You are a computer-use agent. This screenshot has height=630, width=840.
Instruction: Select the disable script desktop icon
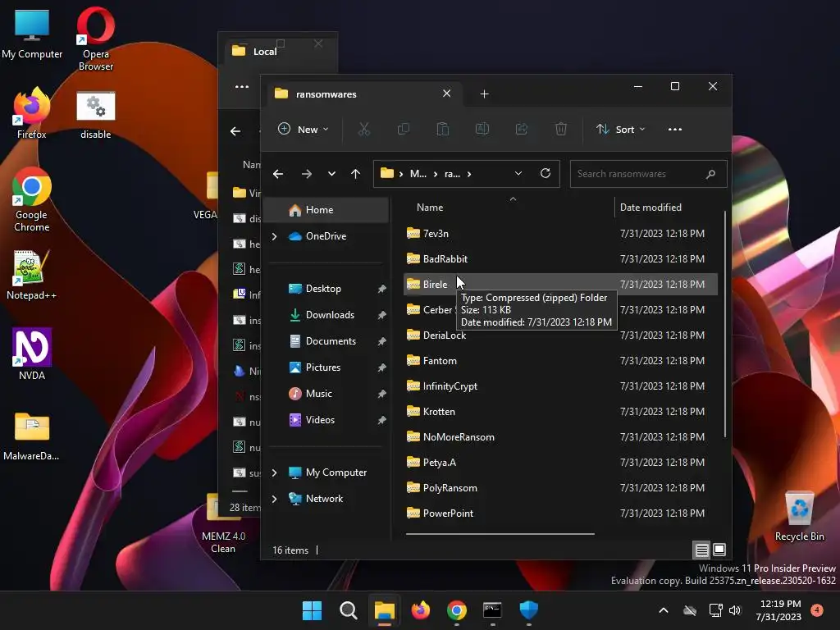pos(96,115)
